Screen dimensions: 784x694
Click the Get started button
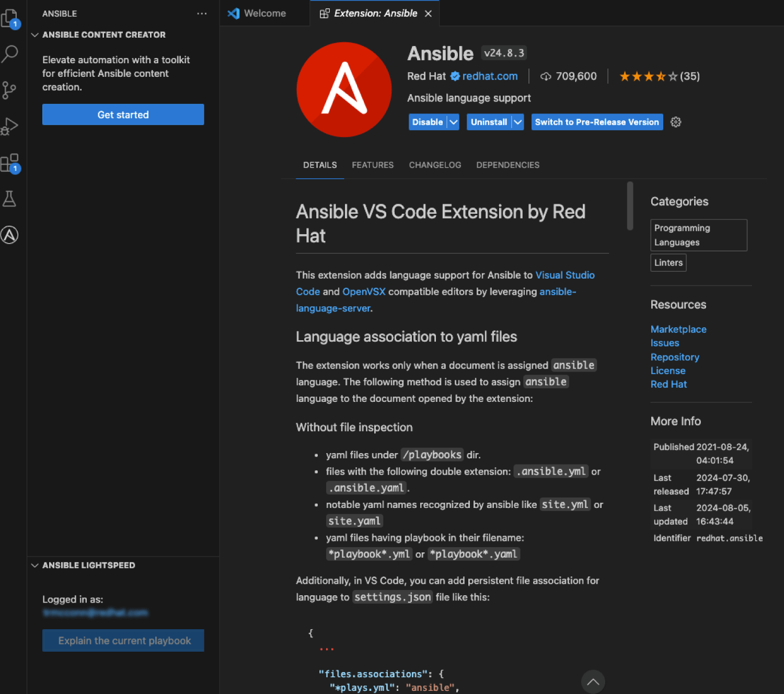(123, 114)
